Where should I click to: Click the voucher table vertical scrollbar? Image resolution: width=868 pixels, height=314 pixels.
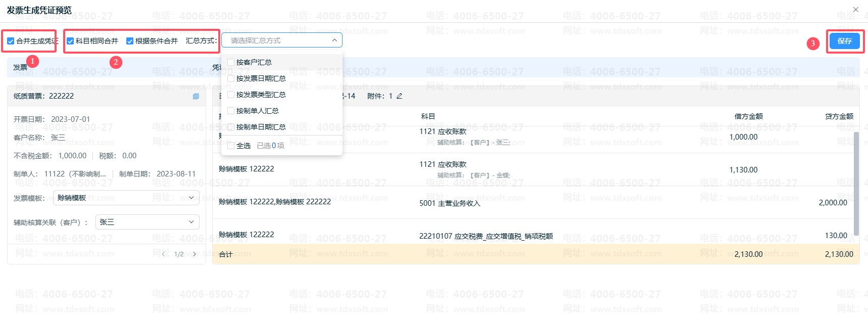[x=856, y=182]
